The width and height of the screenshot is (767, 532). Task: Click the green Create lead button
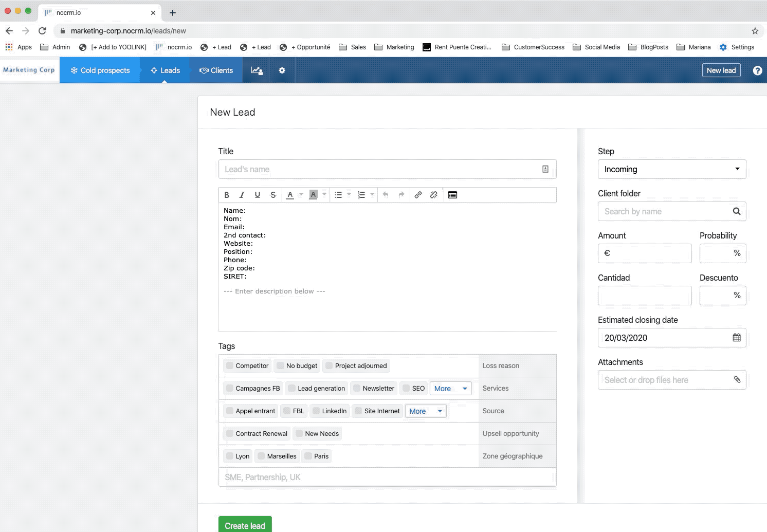click(245, 525)
